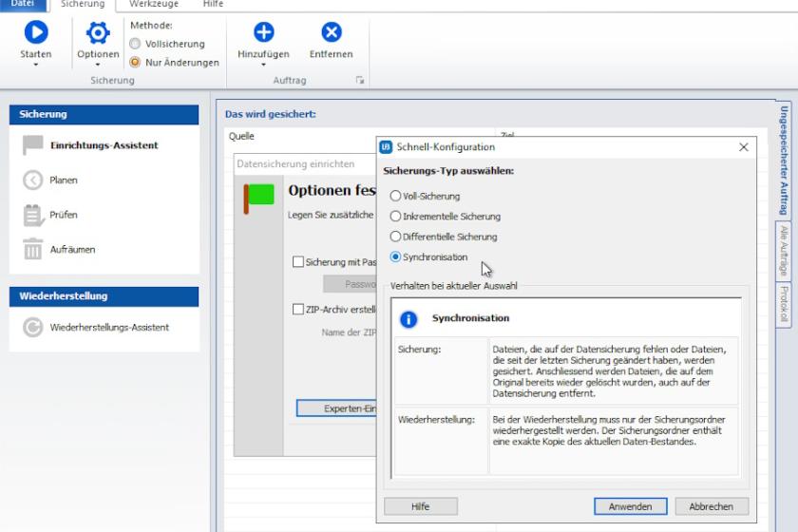Screen dimensions: 798x532
Task: Click the Starten play icon
Action: pos(36,32)
